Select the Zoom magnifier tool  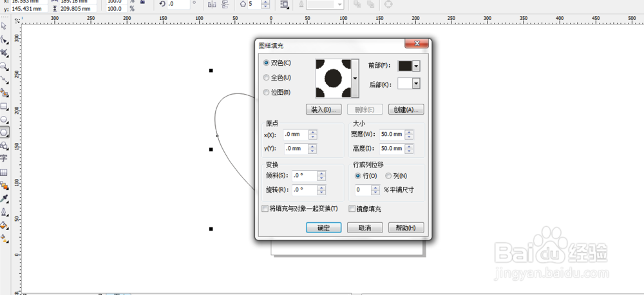point(4,66)
